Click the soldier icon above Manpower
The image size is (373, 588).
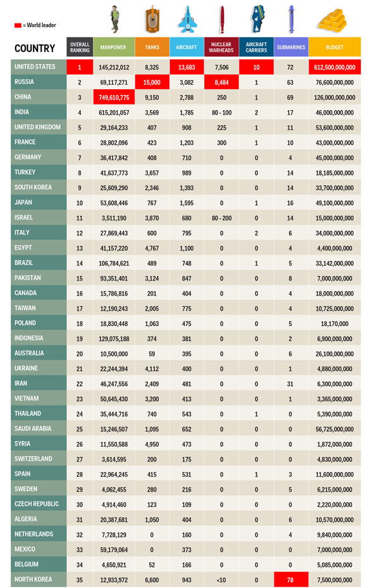pos(115,20)
